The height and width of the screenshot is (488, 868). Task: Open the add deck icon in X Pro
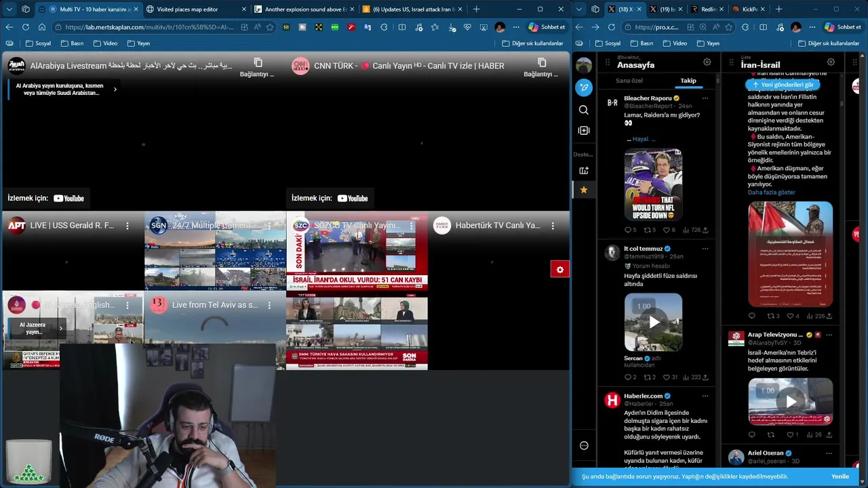pyautogui.click(x=584, y=171)
